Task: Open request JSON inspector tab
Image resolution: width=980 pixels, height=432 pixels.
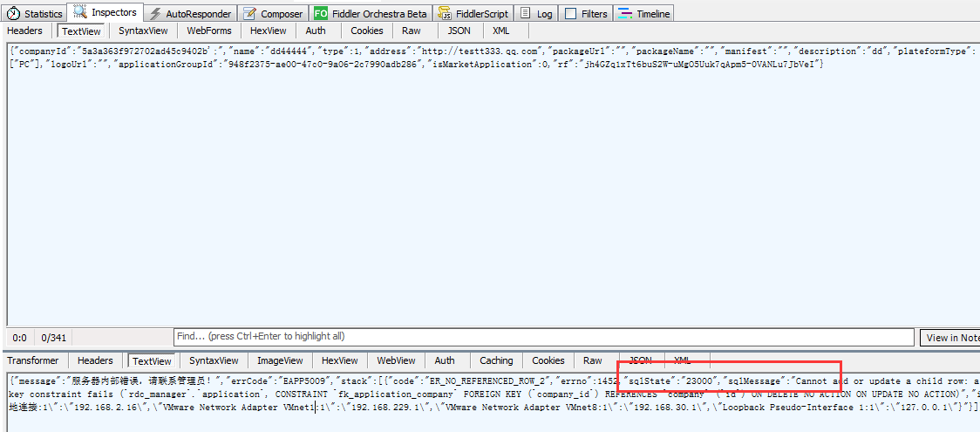Action: pyautogui.click(x=459, y=31)
